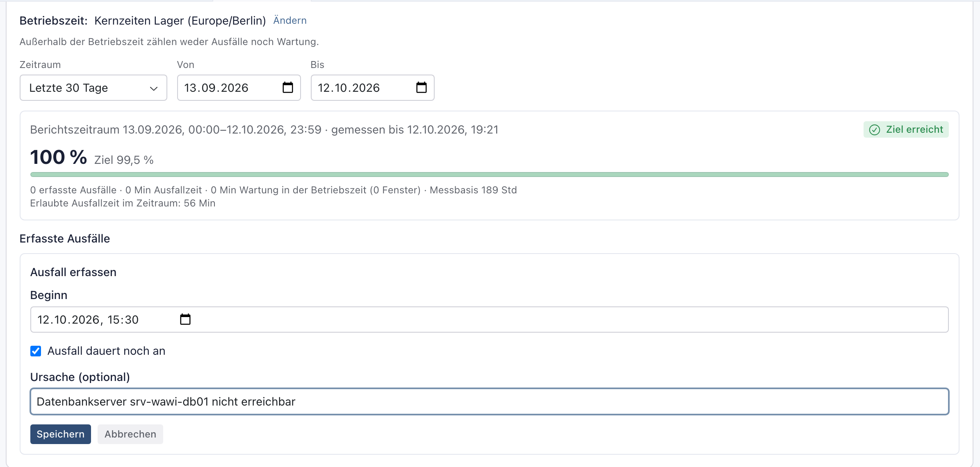Click the 0 erfasste Ausfälle statistics line
980x467 pixels.
(273, 190)
